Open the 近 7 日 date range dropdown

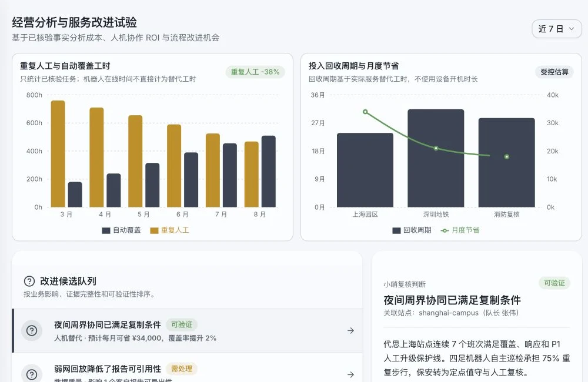point(556,29)
